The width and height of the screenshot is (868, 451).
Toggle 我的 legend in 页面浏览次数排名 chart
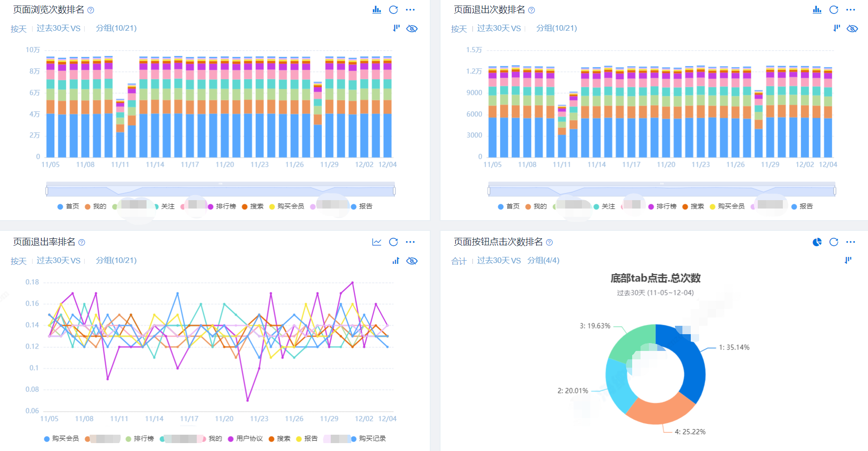coord(95,207)
